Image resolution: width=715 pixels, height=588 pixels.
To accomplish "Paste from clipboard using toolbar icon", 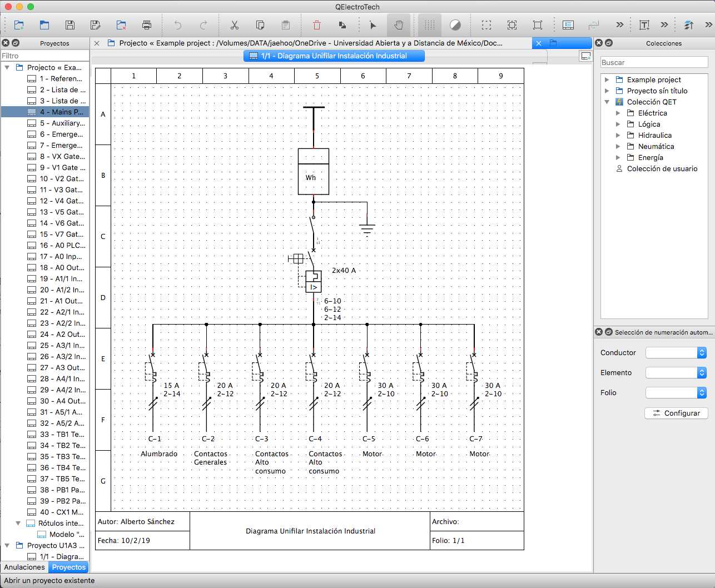I will pyautogui.click(x=286, y=25).
